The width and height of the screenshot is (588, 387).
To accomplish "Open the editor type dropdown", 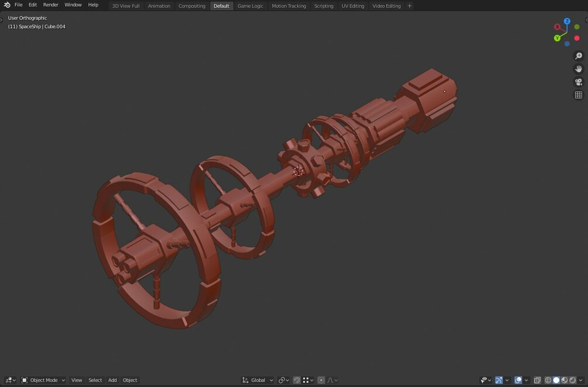I will 10,380.
